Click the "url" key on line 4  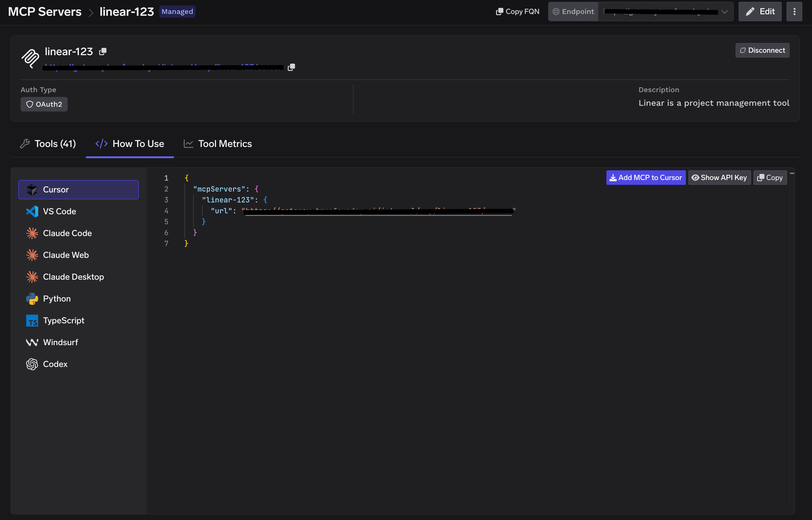coord(221,211)
